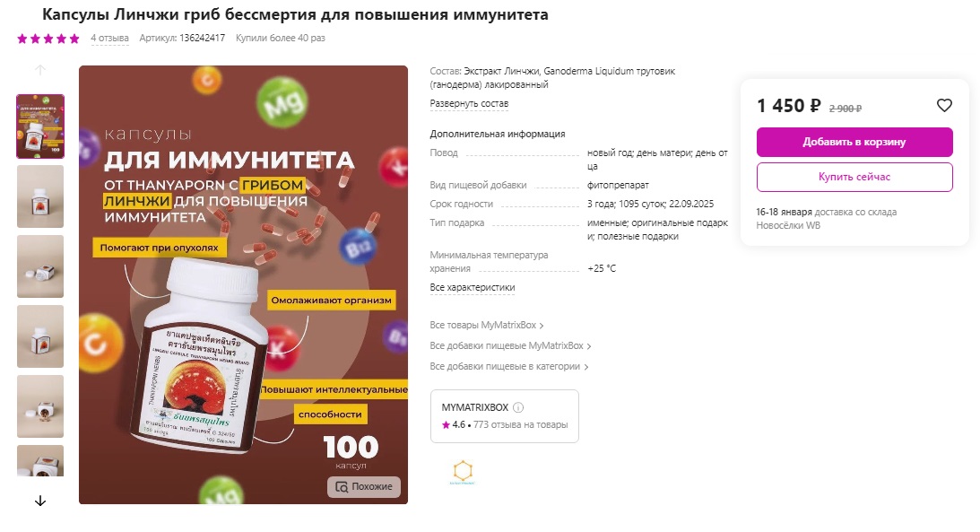The height and width of the screenshot is (532, 980).
Task: Select the third thumbnail with tipped bottle
Action: (40, 266)
